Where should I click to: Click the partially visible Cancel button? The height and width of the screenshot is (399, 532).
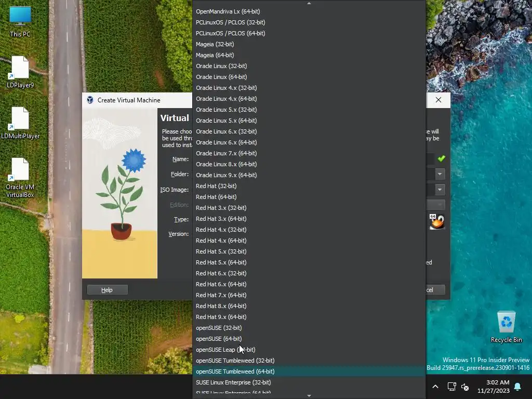point(435,290)
